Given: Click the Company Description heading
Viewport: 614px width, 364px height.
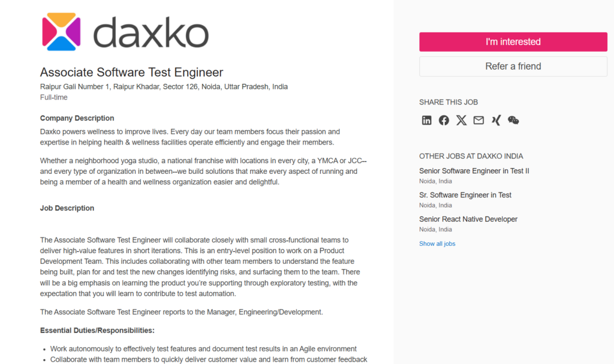Looking at the screenshot, I should (x=77, y=118).
